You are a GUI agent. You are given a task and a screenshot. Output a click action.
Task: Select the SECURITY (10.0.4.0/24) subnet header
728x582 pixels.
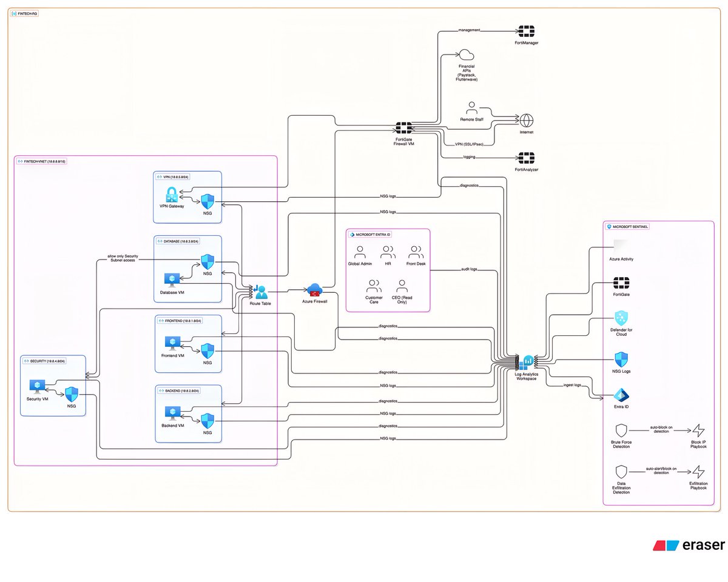(44, 361)
